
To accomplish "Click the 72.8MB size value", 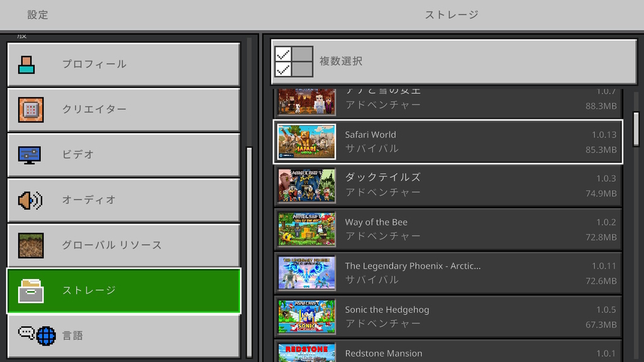I will coord(601,237).
